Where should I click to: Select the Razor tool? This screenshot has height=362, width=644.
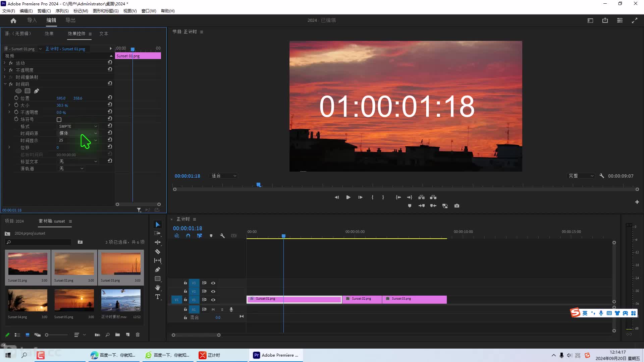click(x=158, y=251)
